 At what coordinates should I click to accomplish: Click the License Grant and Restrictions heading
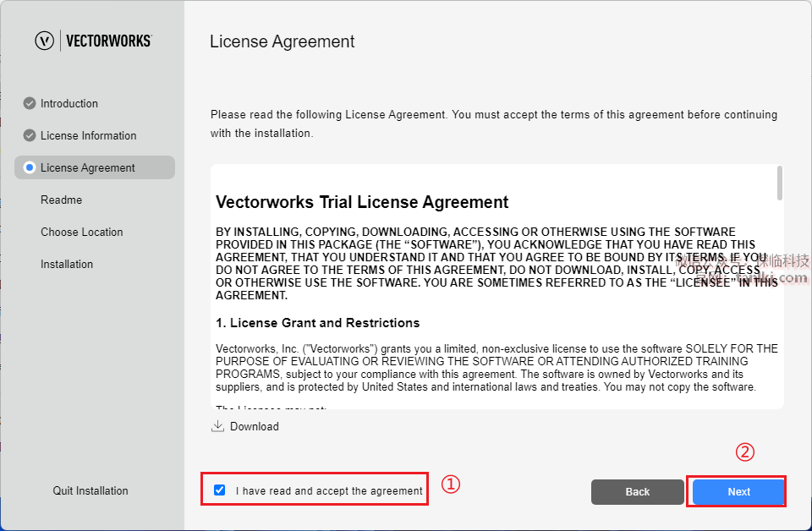click(x=318, y=323)
